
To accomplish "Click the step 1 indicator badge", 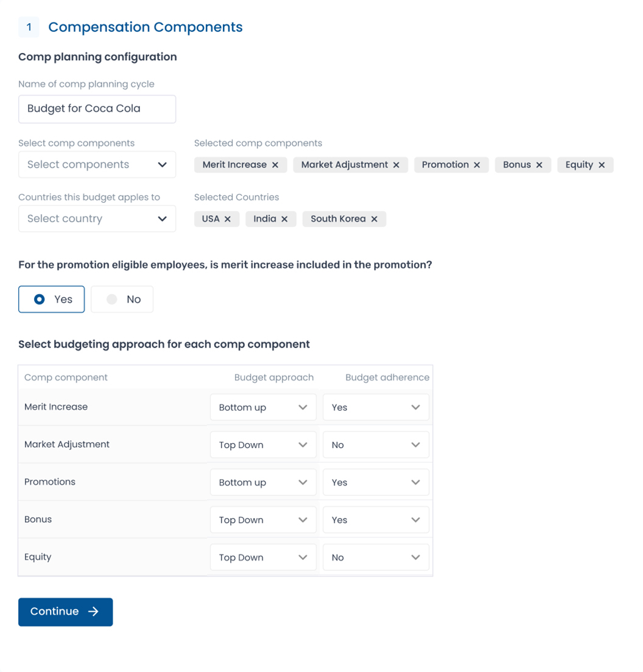I will click(x=28, y=27).
